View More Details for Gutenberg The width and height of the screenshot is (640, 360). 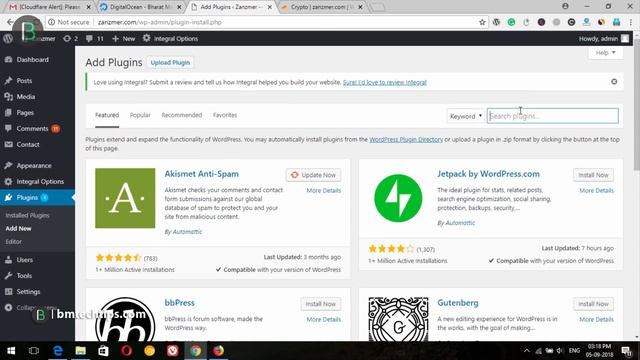(596, 320)
